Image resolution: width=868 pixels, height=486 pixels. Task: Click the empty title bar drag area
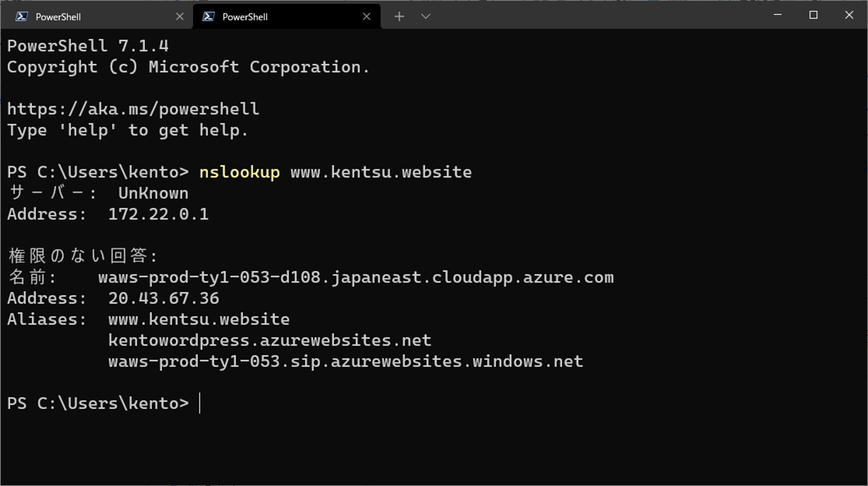pos(592,16)
